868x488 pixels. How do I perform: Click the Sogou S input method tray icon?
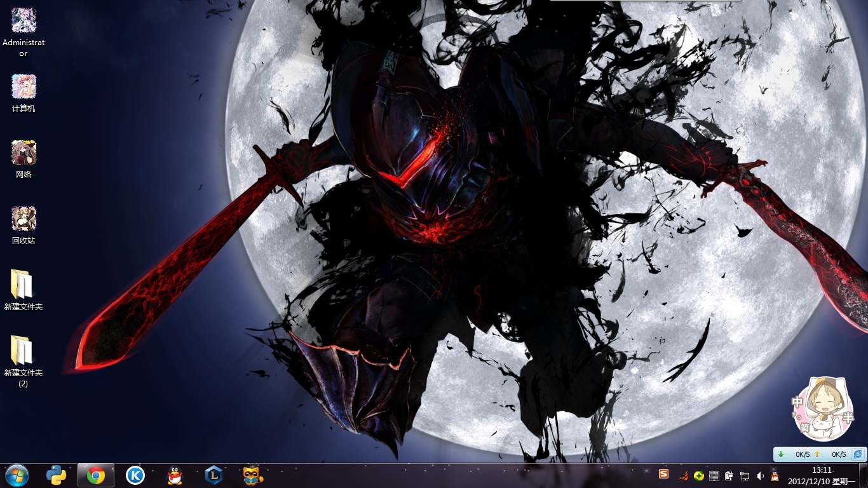click(x=663, y=473)
